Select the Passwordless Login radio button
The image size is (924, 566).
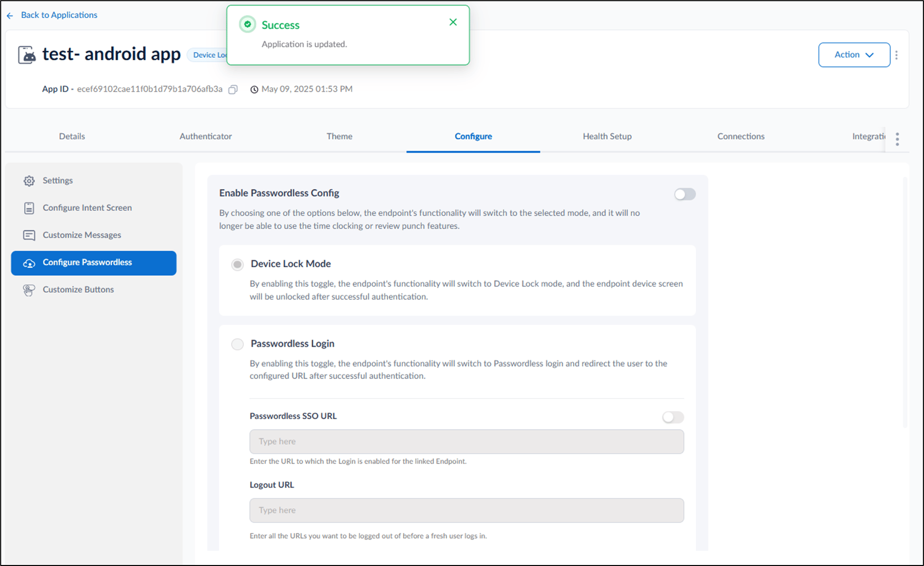point(238,344)
